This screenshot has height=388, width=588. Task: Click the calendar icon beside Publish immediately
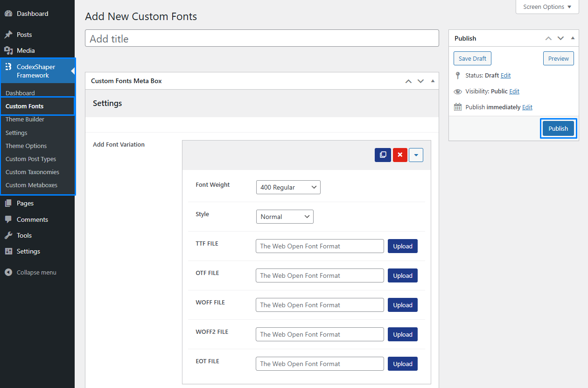click(x=457, y=106)
